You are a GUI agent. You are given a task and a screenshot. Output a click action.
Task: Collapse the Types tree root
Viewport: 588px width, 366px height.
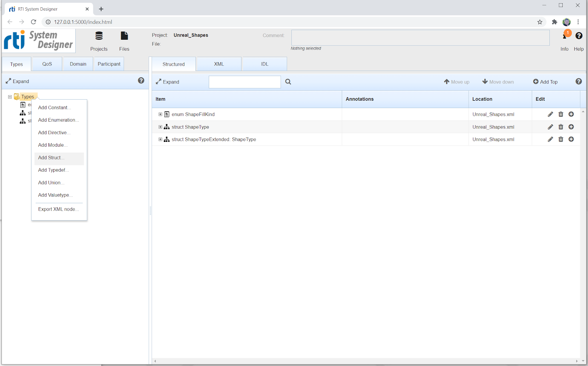[x=10, y=97]
